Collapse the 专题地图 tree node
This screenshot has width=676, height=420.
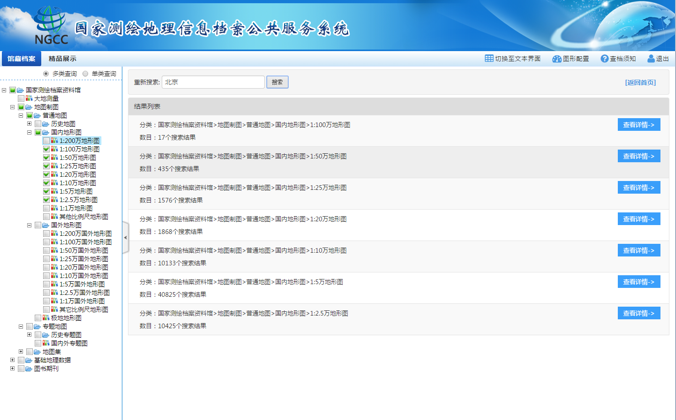tap(21, 326)
